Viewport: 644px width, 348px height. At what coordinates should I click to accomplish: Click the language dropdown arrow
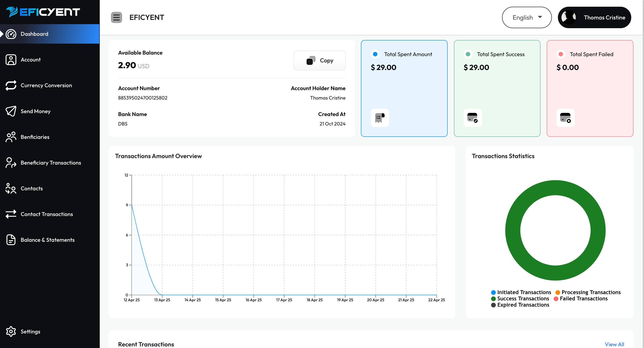coord(540,17)
